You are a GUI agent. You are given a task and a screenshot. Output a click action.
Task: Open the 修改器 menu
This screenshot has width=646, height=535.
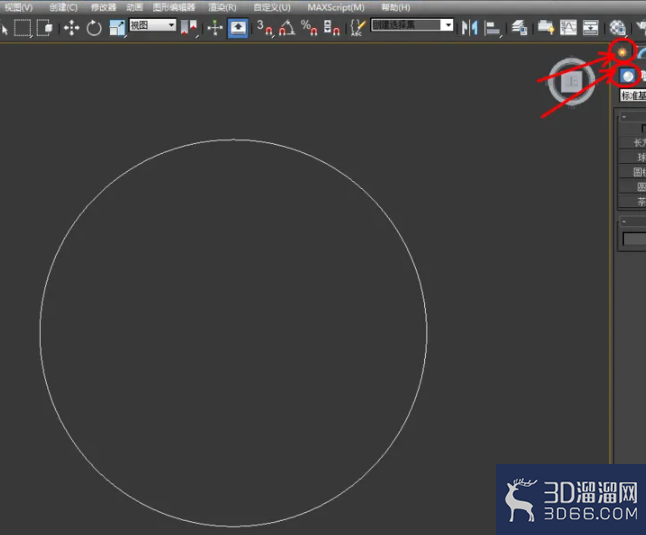(103, 7)
